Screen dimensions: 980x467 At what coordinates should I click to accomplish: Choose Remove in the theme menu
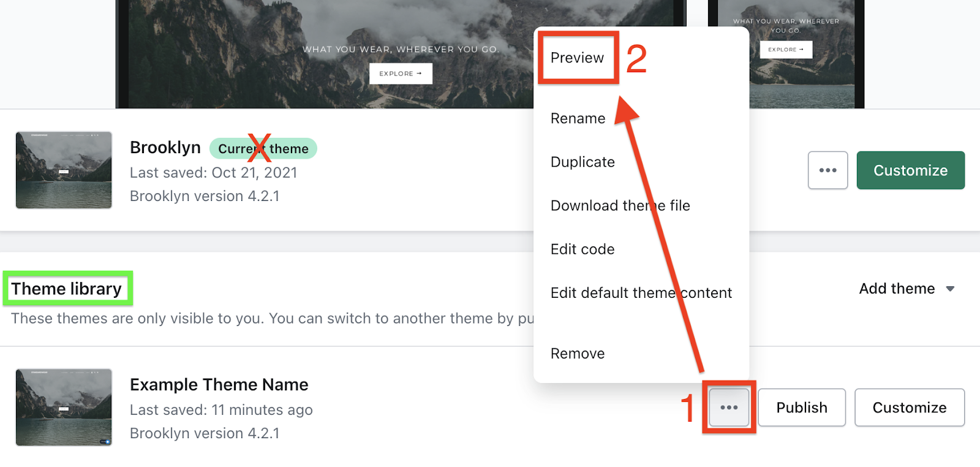tap(578, 354)
